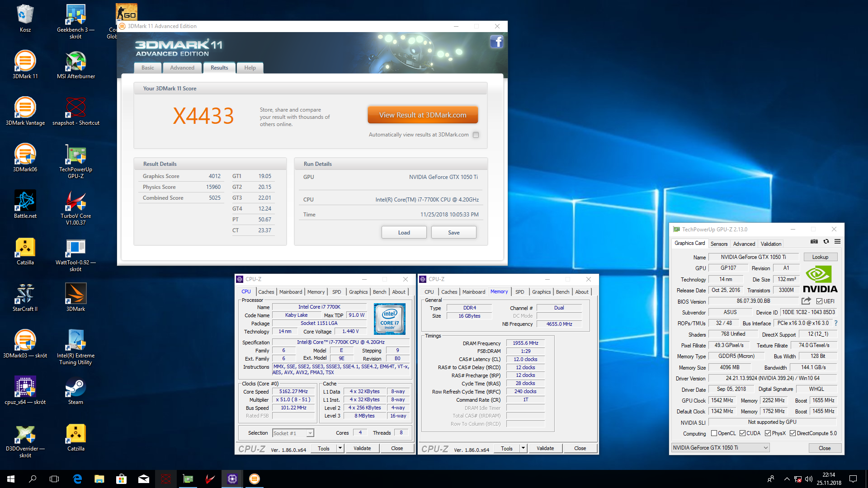This screenshot has height=488, width=868.
Task: Toggle DirectCompute 5.0 checkbox in GPU-Z
Action: (x=793, y=433)
